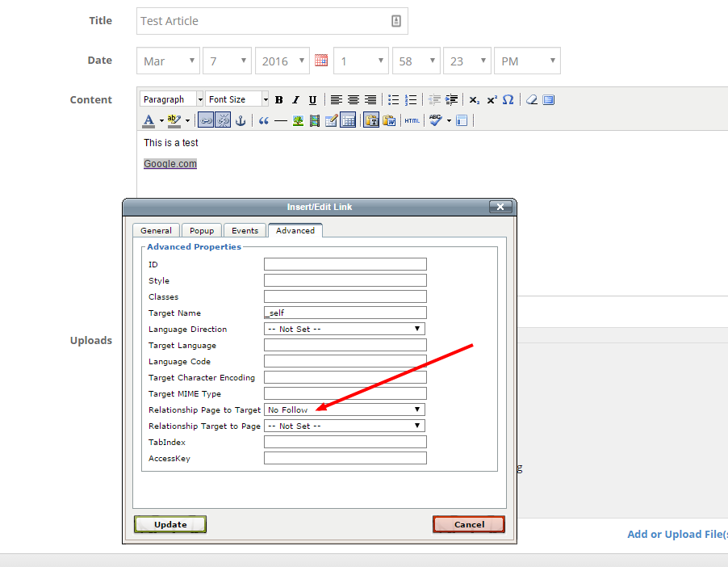Open the Paragraph format dropdown
Screen dimensions: 728x567
click(x=172, y=99)
